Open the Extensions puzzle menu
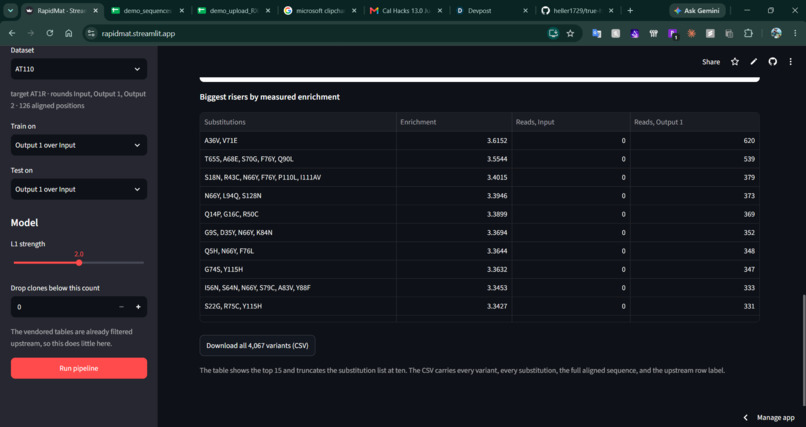 click(x=748, y=33)
